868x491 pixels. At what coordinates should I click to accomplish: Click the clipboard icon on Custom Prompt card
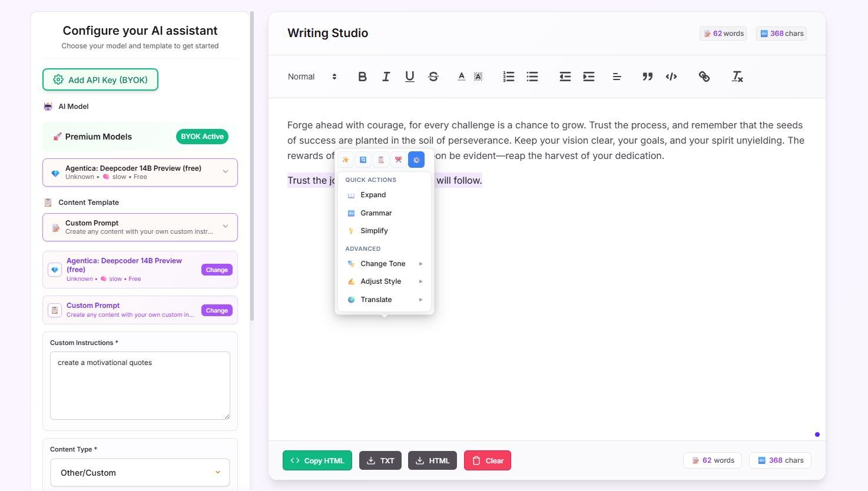click(55, 310)
